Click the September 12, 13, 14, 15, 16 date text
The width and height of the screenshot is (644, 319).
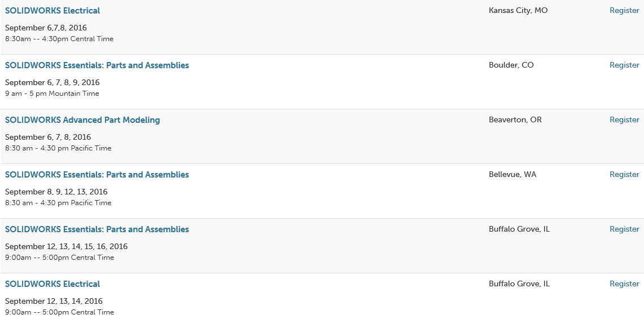coord(67,247)
